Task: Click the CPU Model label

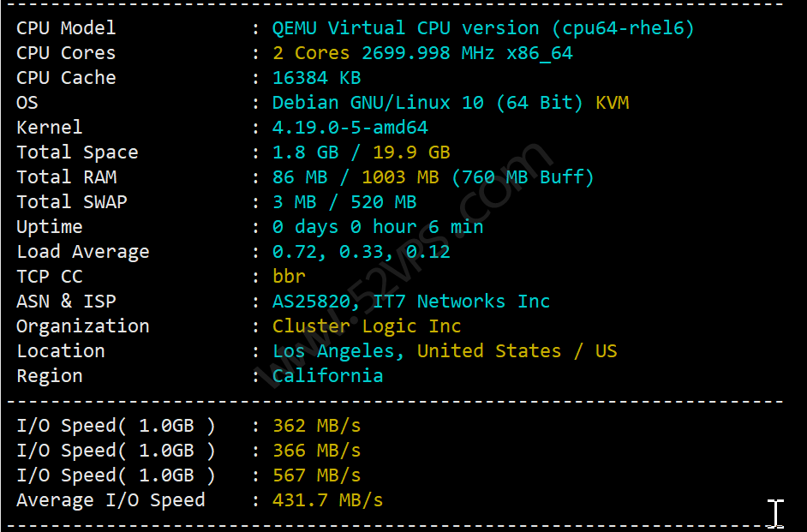Action: tap(66, 27)
